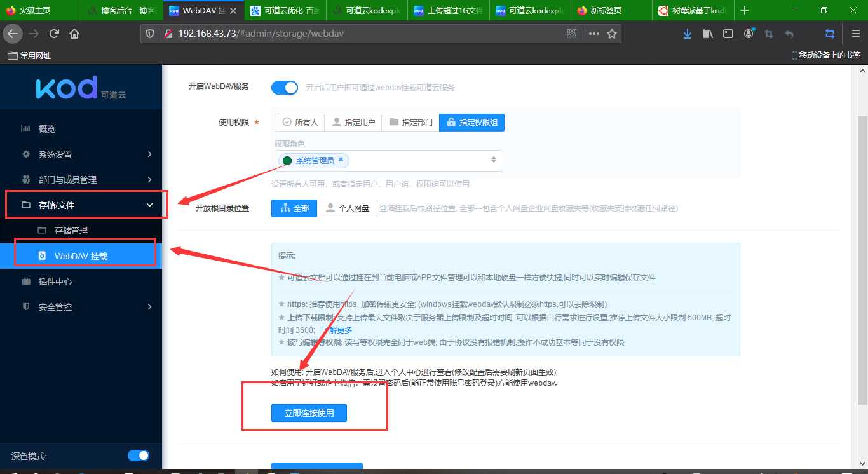
Task: Click the 系统管理员 role tag
Action: [313, 160]
